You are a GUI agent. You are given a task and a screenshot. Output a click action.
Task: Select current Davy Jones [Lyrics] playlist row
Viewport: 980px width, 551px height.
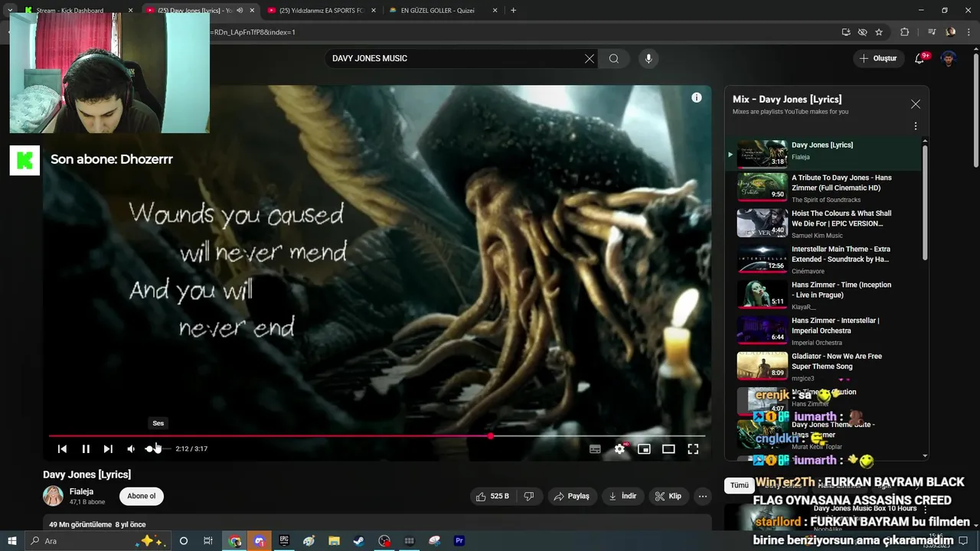[823, 153]
